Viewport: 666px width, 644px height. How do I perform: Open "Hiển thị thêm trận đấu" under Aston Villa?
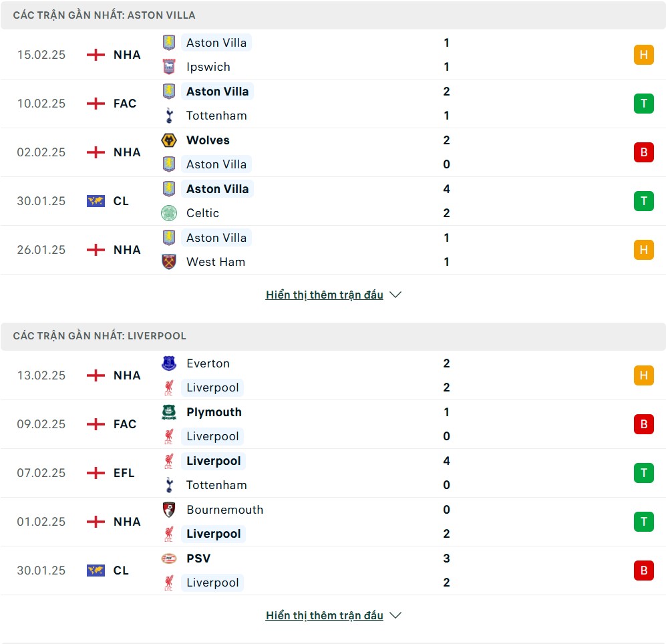pyautogui.click(x=325, y=295)
